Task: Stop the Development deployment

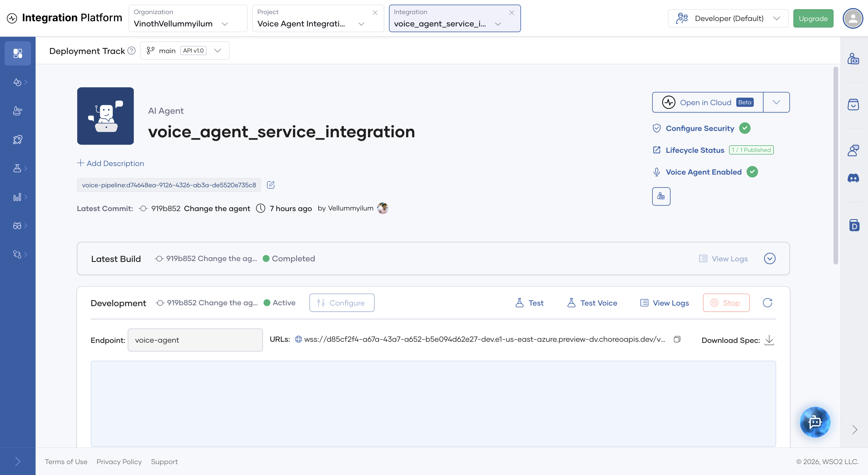Action: pyautogui.click(x=726, y=303)
